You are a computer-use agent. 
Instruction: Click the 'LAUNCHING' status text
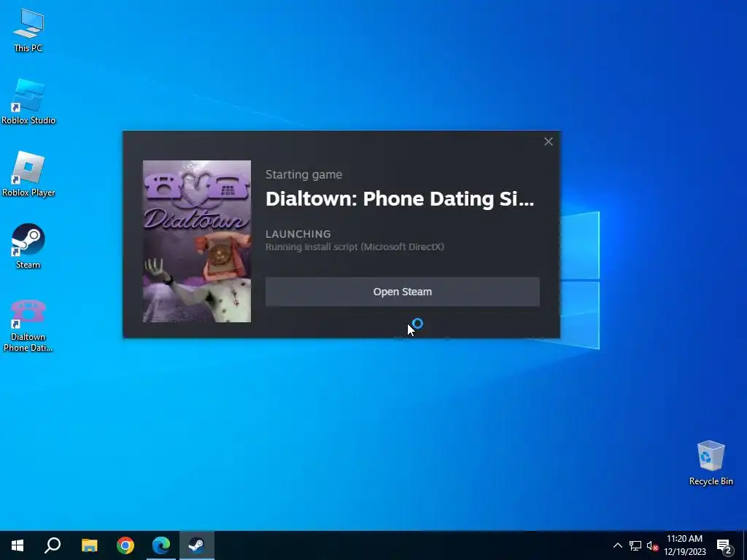(298, 234)
